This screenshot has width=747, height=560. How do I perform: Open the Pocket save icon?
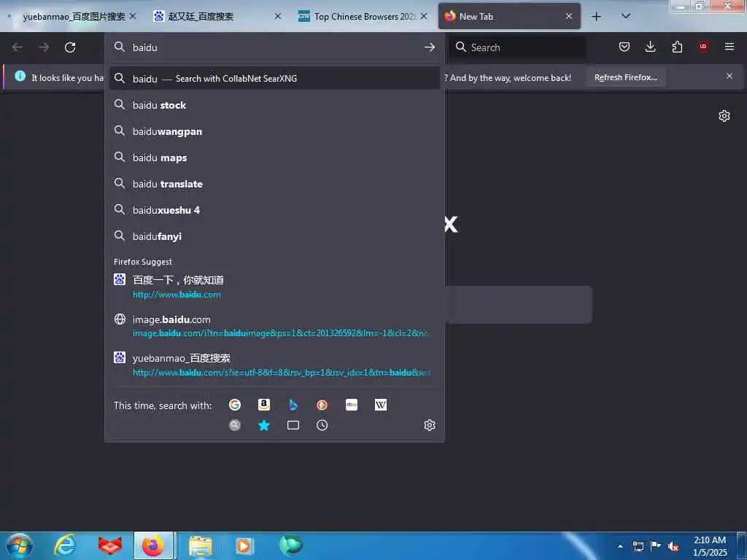point(624,47)
